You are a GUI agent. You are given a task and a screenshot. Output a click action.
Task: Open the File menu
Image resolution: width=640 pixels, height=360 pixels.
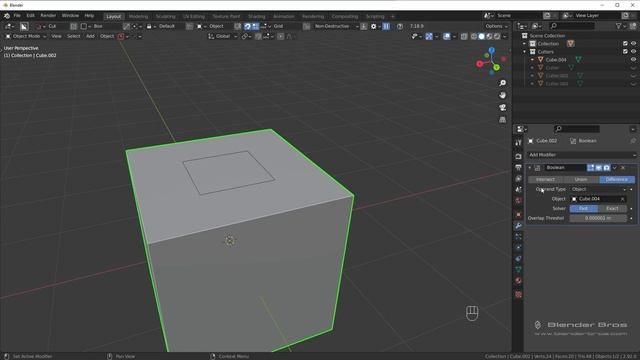tap(17, 16)
